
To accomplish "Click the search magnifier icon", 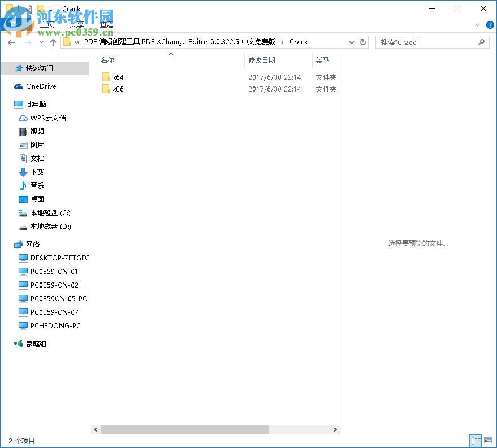I will pyautogui.click(x=481, y=42).
